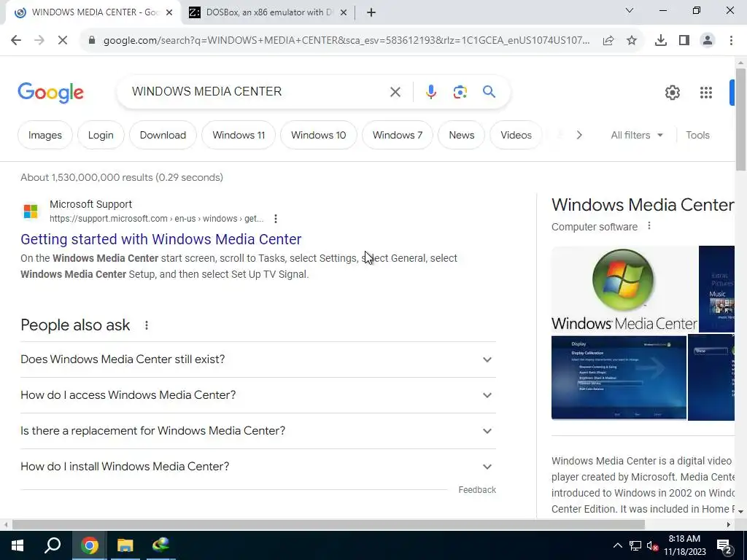Click the Feedback link
This screenshot has width=747, height=560.
[x=477, y=490]
